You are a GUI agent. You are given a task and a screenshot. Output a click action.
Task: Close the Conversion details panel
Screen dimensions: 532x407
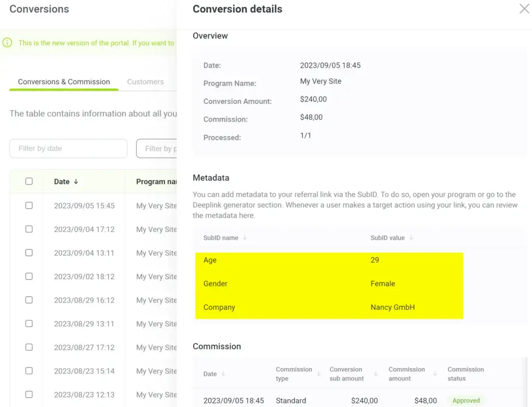[x=524, y=9]
